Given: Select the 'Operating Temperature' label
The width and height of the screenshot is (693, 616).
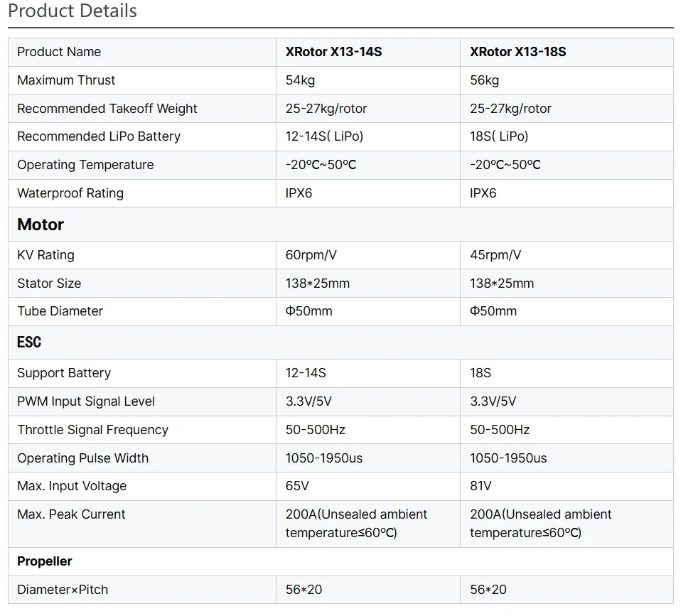Looking at the screenshot, I should pyautogui.click(x=85, y=165).
